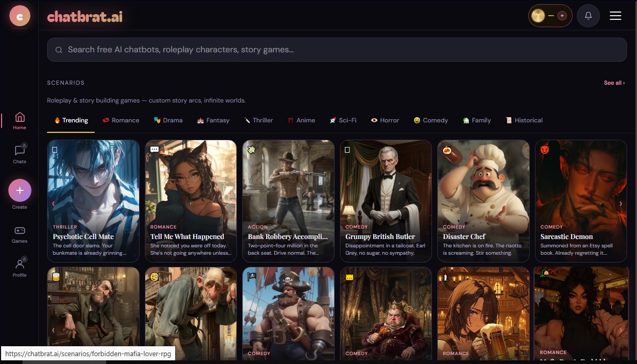Open the drunk man in bar card
The width and height of the screenshot is (637, 364).
(93, 314)
